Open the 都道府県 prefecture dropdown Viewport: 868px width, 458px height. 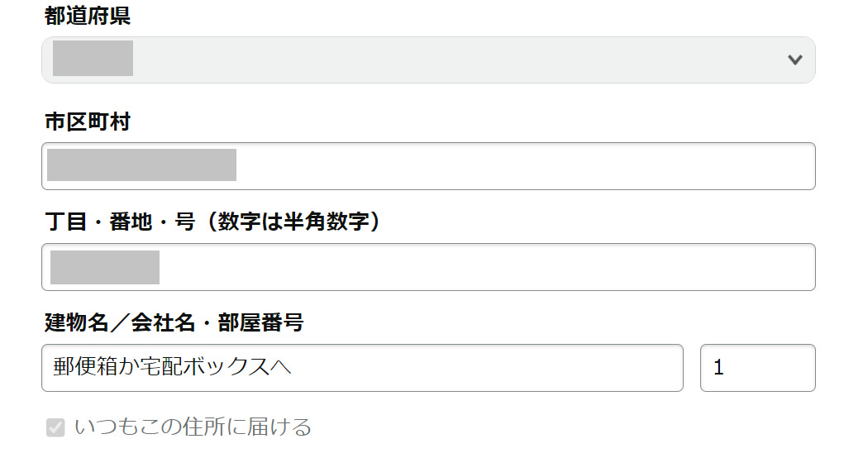pos(428,60)
